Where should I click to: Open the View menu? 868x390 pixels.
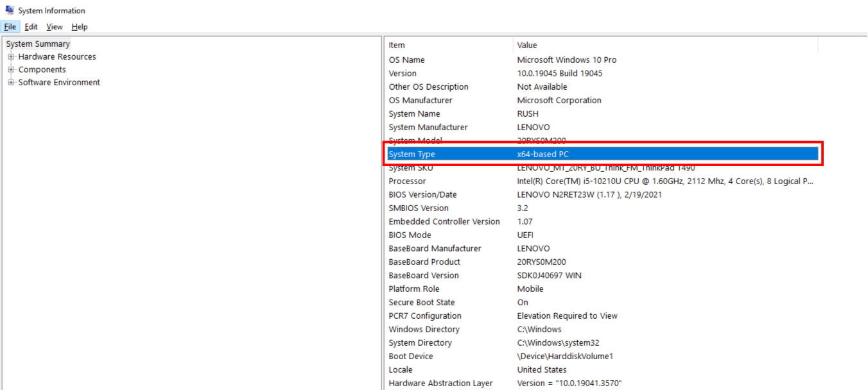55,27
